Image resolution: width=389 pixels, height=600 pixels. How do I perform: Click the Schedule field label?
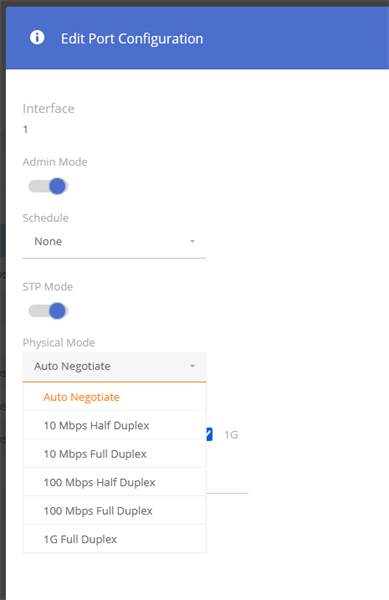click(x=46, y=218)
